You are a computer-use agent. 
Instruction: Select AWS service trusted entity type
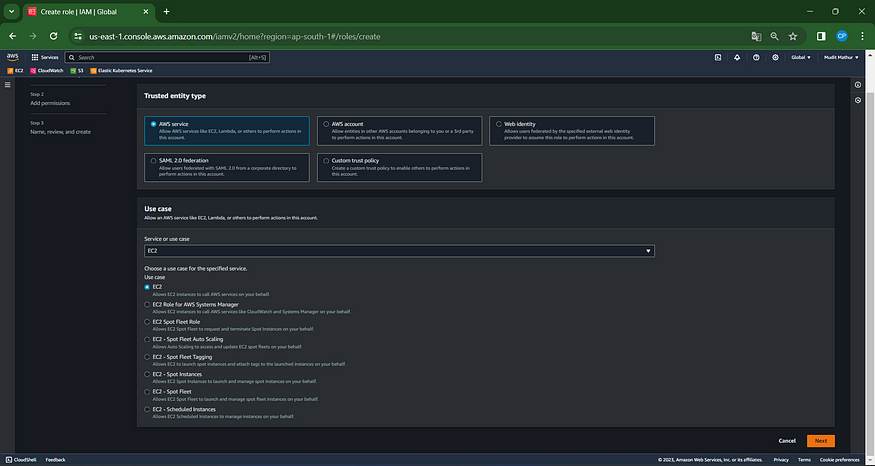click(x=227, y=131)
